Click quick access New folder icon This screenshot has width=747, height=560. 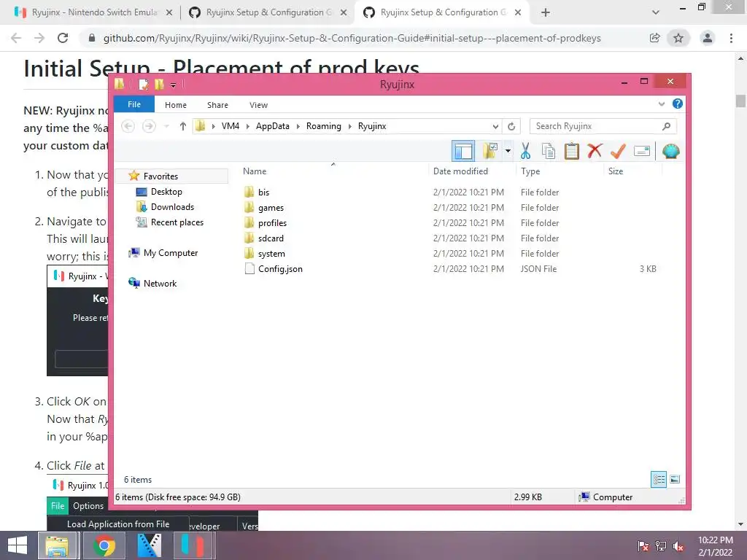pos(159,85)
